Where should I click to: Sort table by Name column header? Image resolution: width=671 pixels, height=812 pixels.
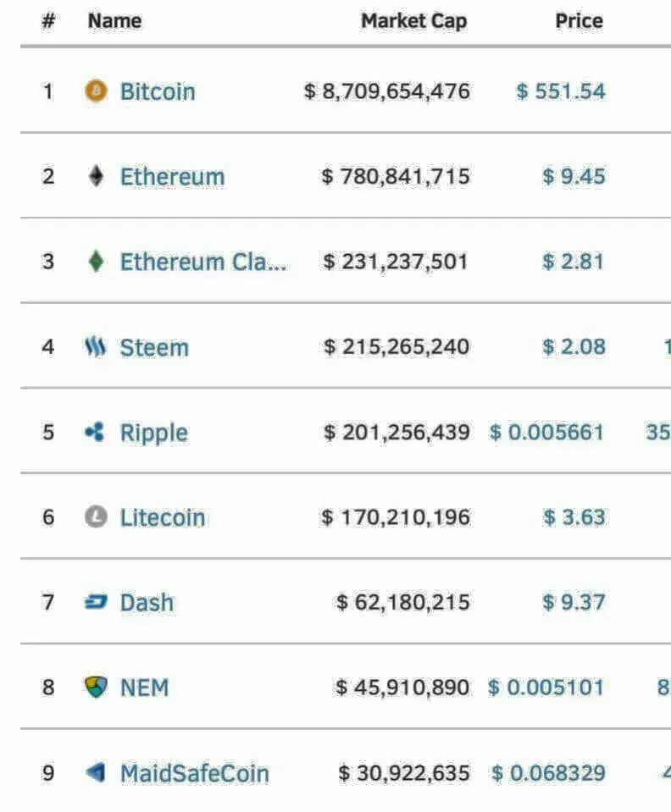114,20
